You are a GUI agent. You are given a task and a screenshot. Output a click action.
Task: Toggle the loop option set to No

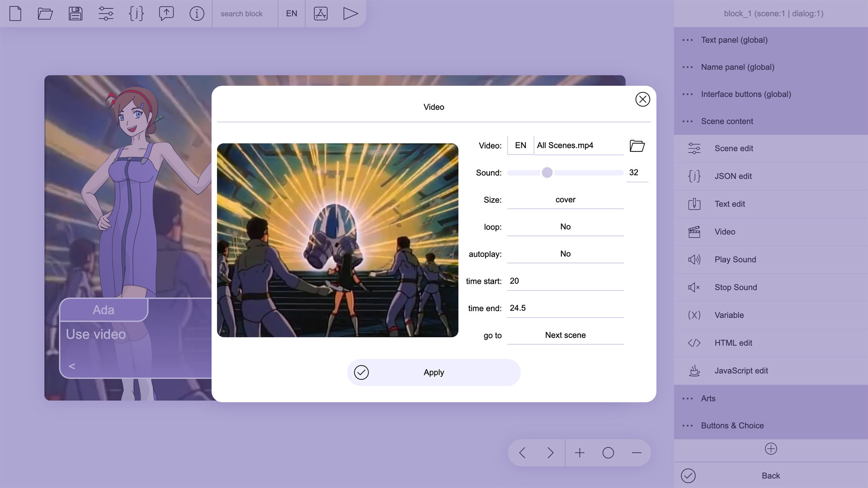(565, 227)
